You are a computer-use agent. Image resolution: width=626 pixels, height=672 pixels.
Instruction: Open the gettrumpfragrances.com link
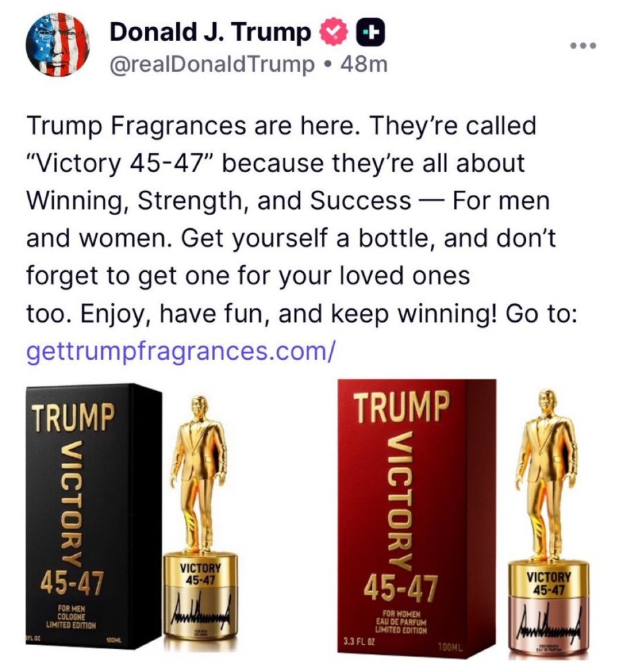coord(180,351)
